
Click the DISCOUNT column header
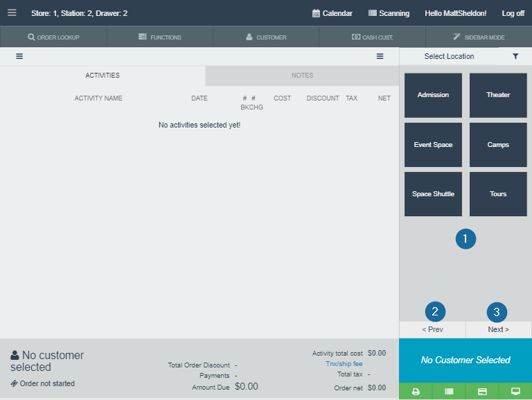pos(323,98)
